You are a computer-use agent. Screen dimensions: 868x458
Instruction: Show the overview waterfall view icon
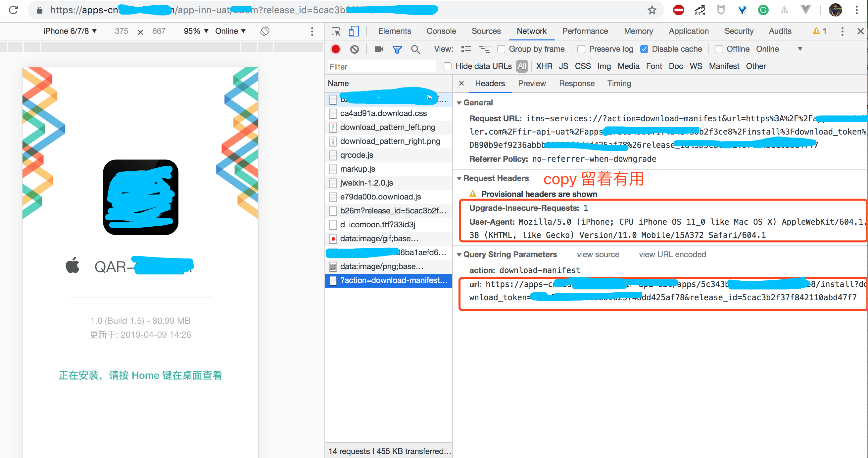click(x=485, y=49)
